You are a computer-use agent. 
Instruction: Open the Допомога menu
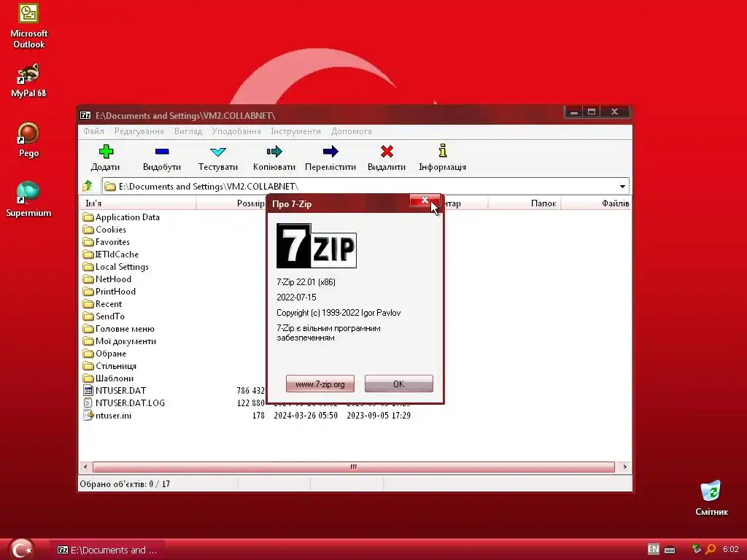(x=351, y=131)
